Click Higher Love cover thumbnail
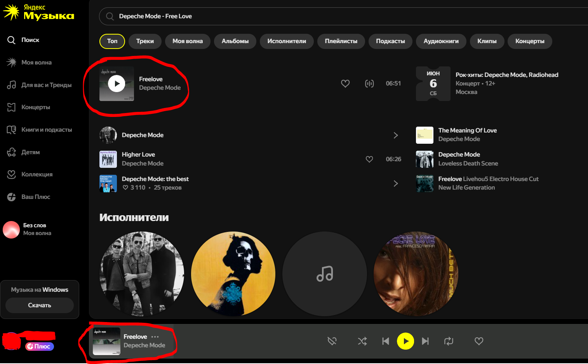588x364 pixels. (108, 159)
